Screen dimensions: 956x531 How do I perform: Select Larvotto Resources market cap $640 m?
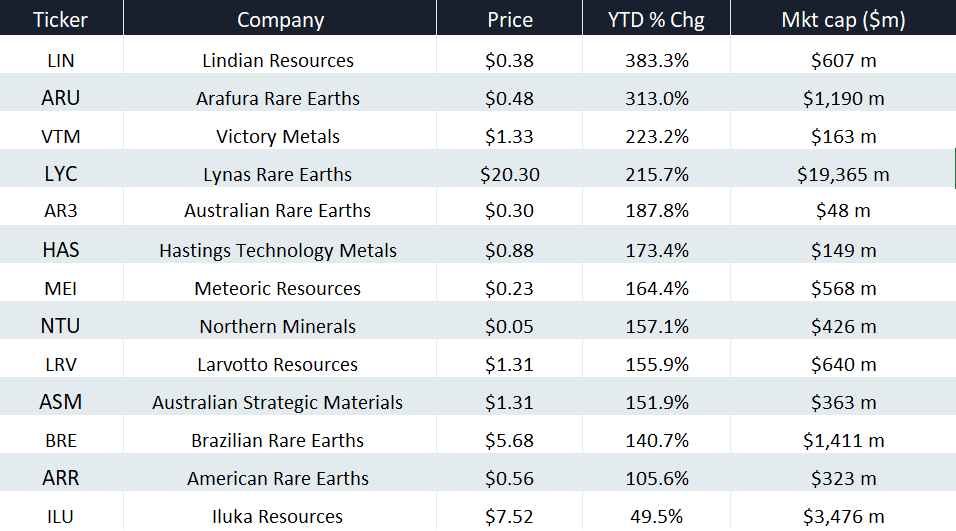(x=843, y=364)
